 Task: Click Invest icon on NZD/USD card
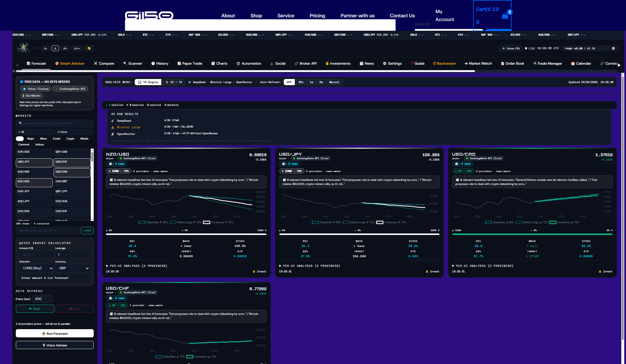[x=254, y=272]
